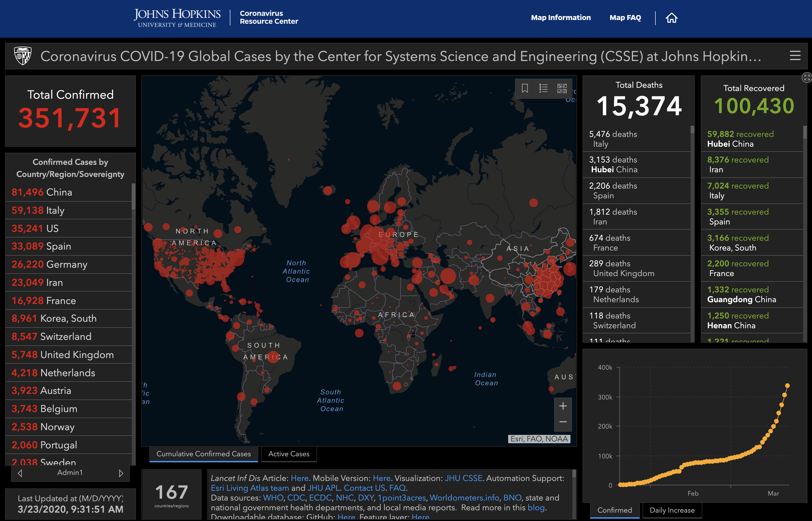Click the info panel scrollbar
Image resolution: width=812 pixels, height=521 pixels.
click(574, 474)
